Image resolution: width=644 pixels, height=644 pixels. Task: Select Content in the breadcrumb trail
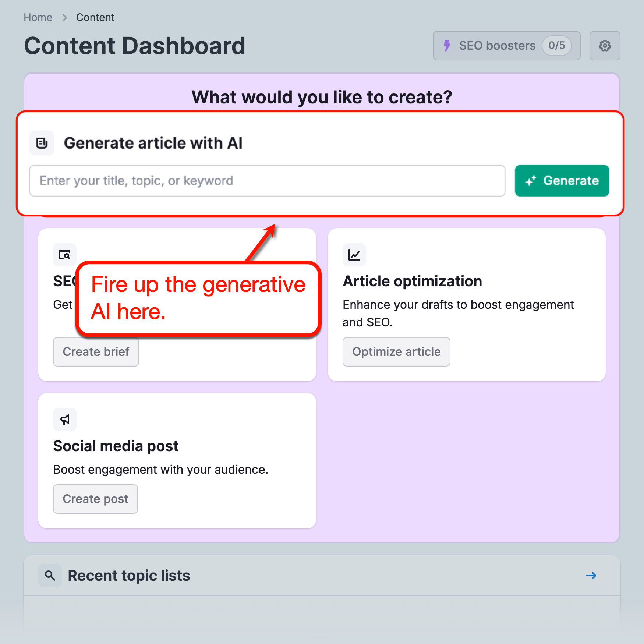95,17
